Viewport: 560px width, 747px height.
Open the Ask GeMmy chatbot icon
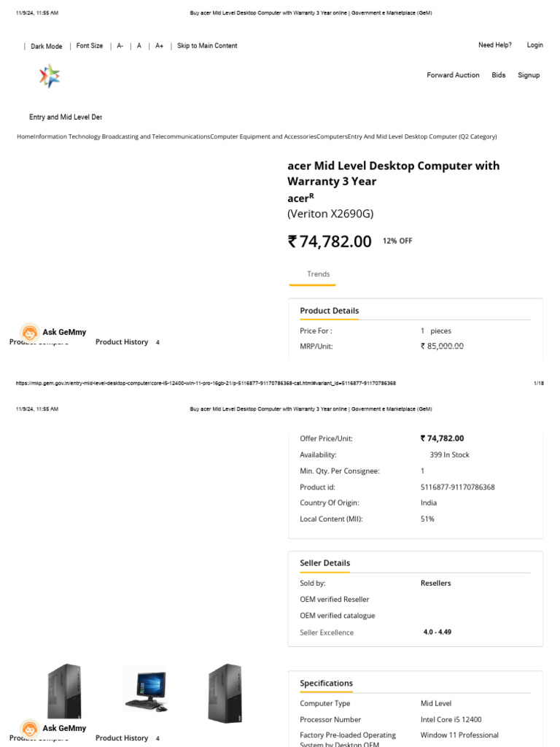click(x=30, y=333)
